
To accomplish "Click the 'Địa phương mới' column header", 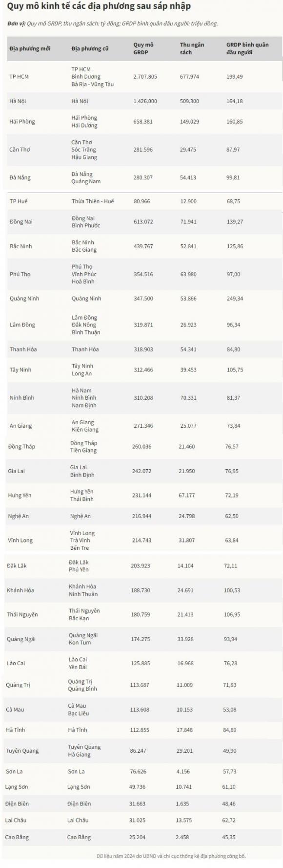I will point(30,48).
